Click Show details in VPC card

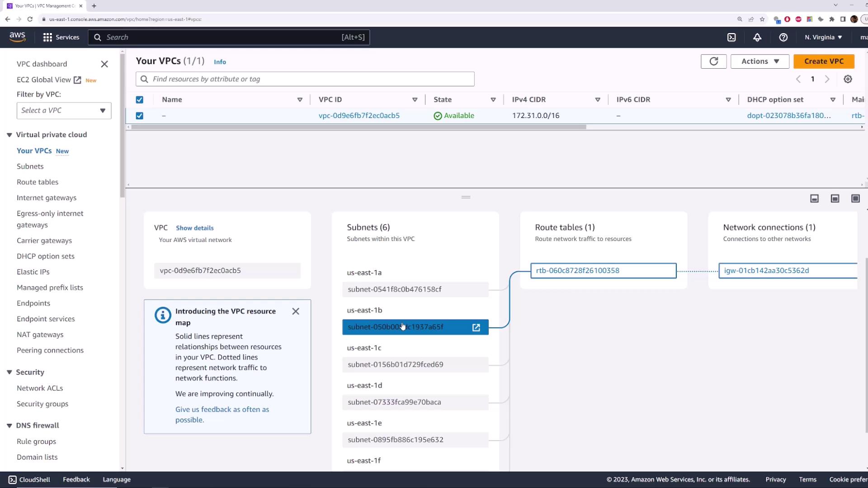(195, 228)
